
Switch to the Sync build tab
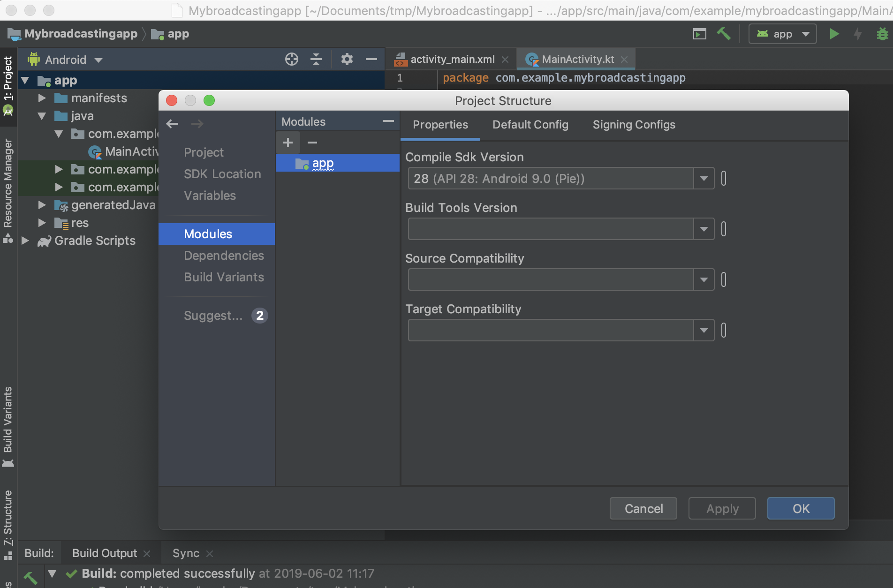[x=186, y=553]
